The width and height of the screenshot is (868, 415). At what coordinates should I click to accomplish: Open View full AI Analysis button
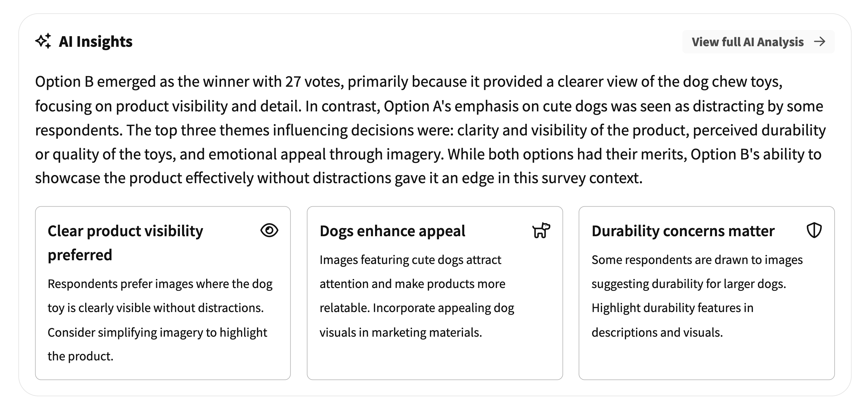759,42
